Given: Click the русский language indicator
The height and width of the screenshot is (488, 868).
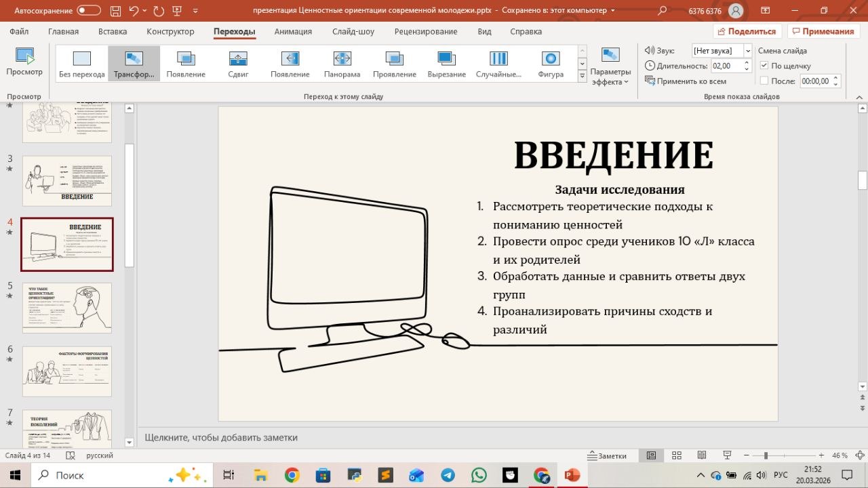Looking at the screenshot, I should click(x=100, y=455).
